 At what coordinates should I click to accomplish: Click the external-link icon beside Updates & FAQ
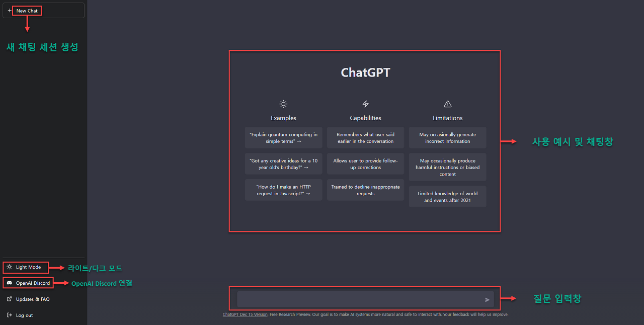(10, 299)
